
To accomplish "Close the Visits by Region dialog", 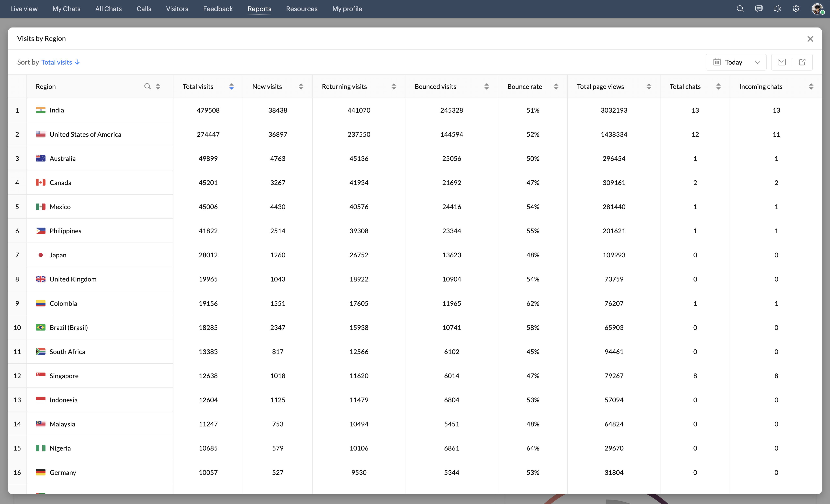I will click(810, 39).
